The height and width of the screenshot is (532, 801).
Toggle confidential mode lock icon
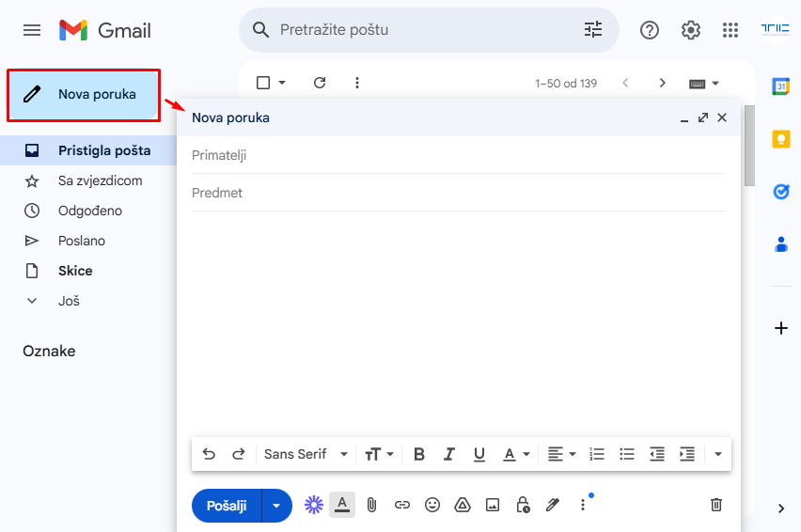click(523, 505)
